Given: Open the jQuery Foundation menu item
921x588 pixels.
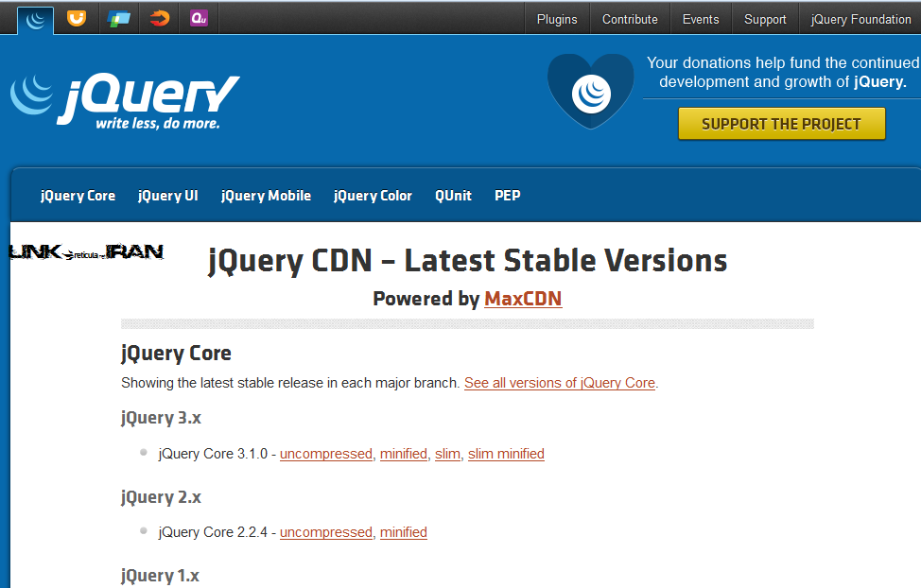Looking at the screenshot, I should tap(860, 20).
